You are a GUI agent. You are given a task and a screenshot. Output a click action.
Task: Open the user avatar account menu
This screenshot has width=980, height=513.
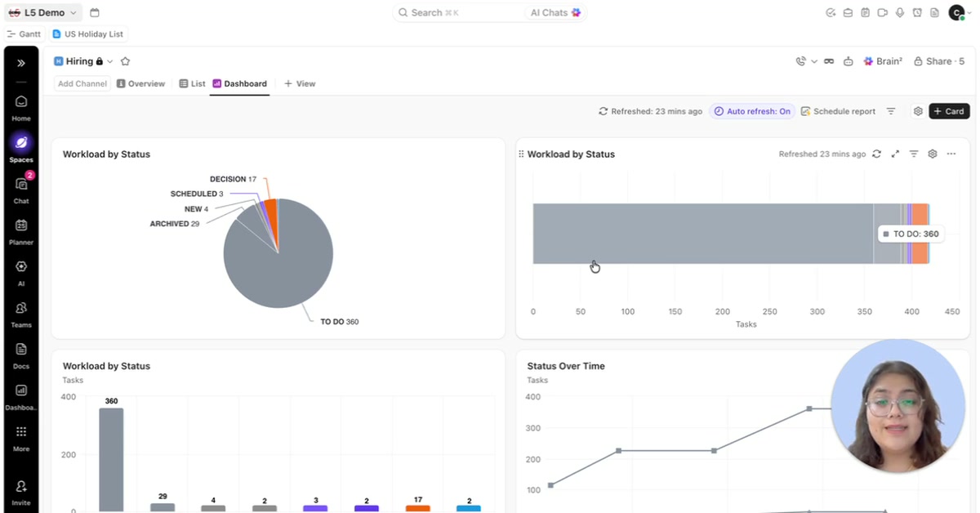pyautogui.click(x=956, y=12)
